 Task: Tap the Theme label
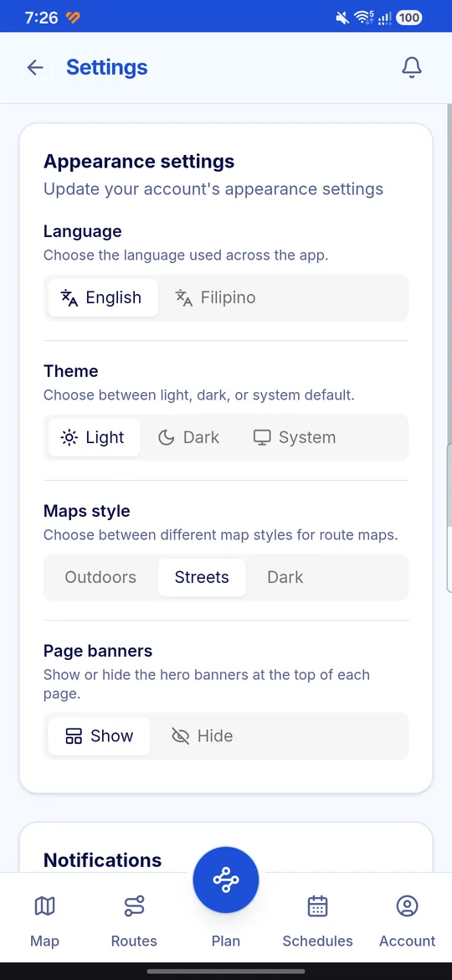(x=70, y=371)
